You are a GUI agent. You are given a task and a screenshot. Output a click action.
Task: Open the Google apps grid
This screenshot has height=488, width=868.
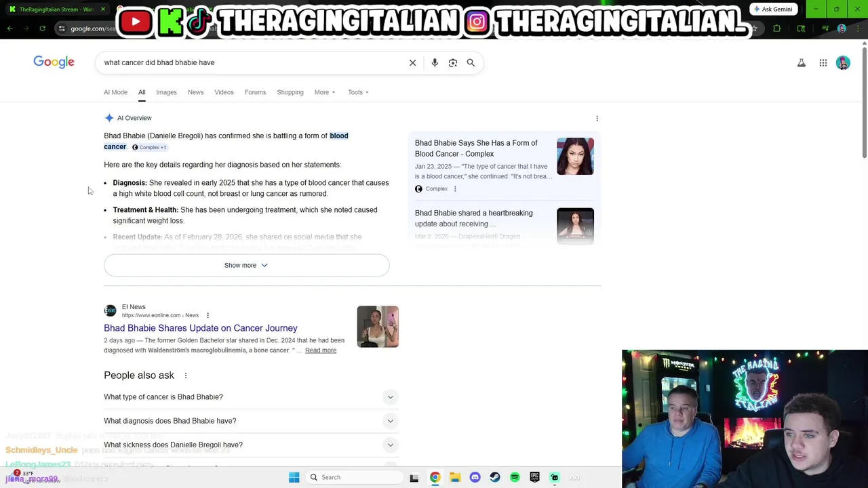point(823,63)
